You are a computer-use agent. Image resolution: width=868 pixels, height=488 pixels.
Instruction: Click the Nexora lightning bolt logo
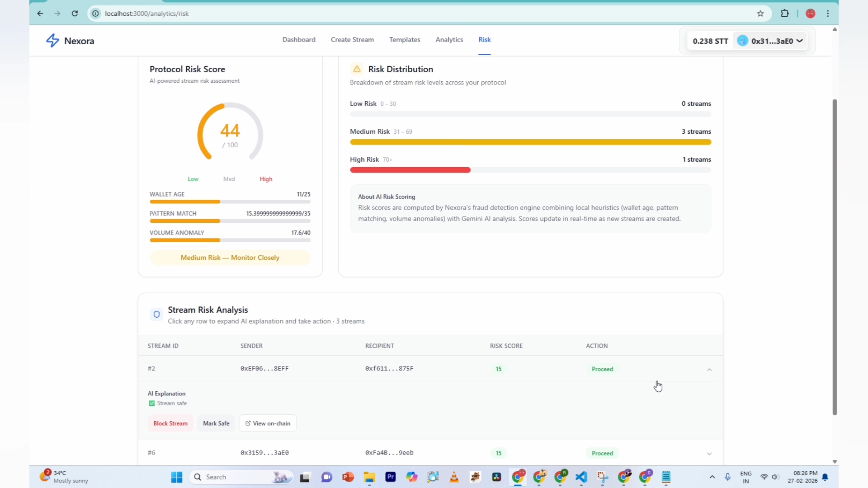point(52,41)
